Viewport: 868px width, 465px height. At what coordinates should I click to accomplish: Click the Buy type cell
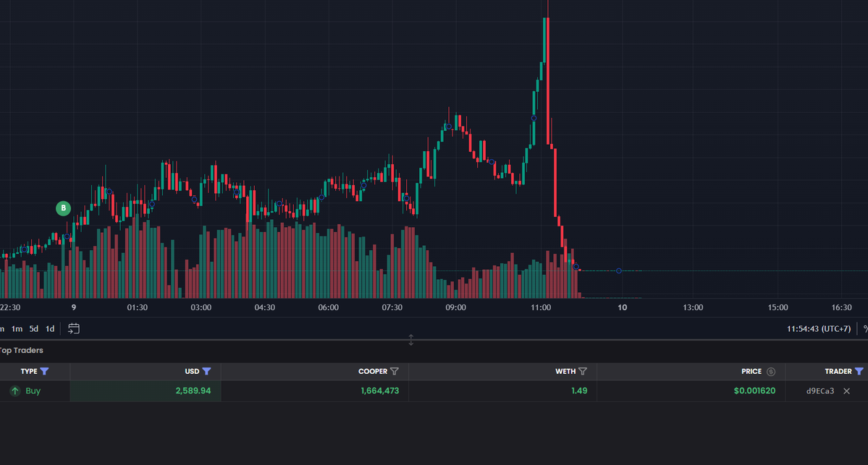coord(33,391)
